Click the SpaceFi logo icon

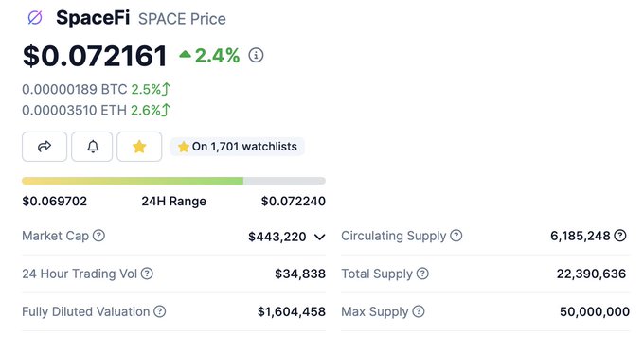(35, 18)
